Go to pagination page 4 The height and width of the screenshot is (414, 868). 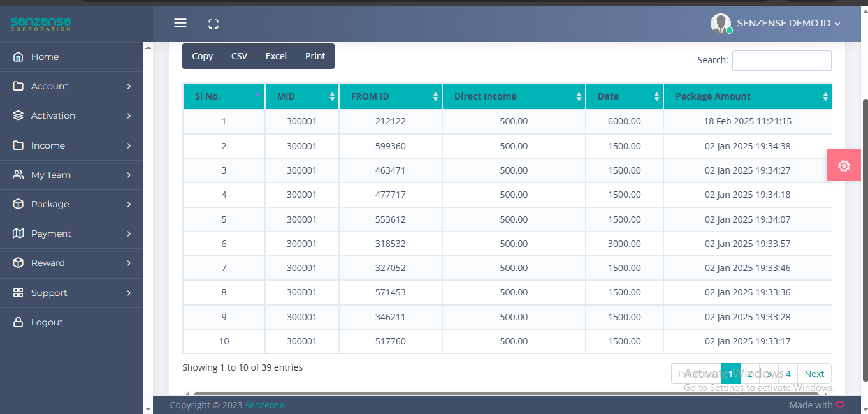788,374
